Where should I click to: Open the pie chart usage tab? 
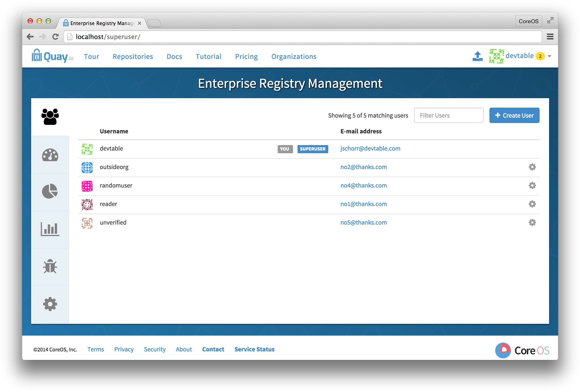coord(50,191)
